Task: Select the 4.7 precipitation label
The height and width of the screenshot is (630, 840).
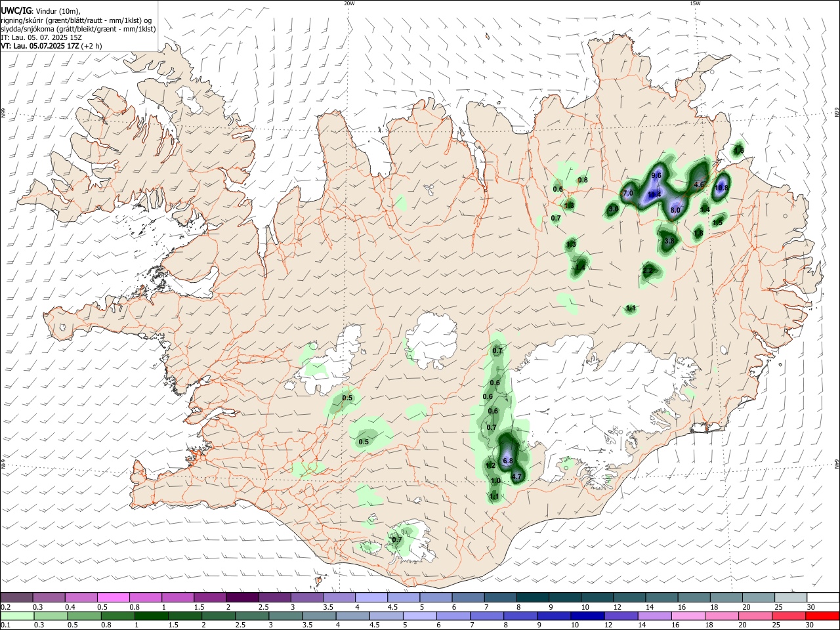Action: tap(516, 477)
